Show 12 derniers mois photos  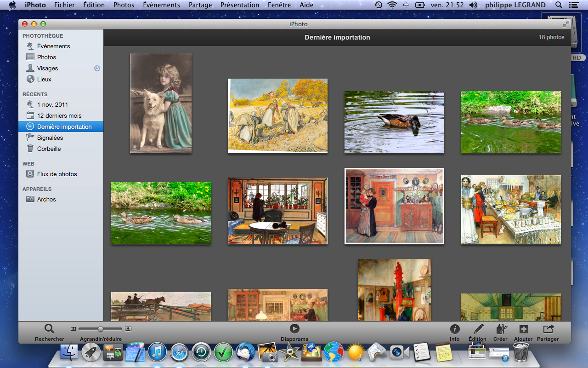pyautogui.click(x=59, y=115)
